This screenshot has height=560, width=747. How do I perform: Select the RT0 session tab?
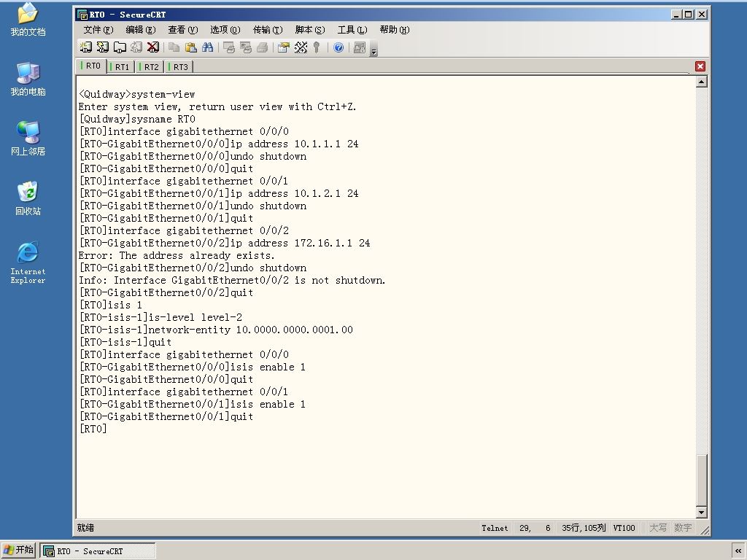click(91, 66)
